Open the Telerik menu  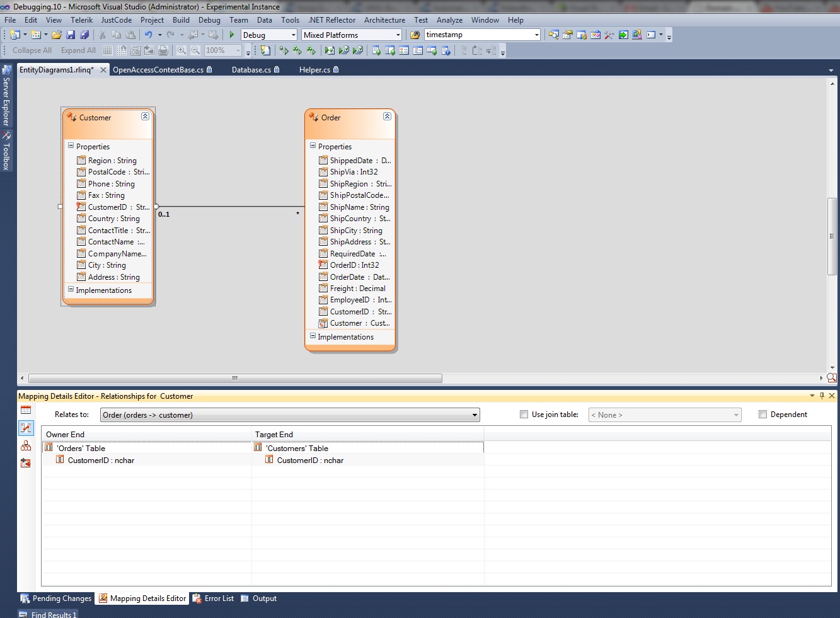click(82, 20)
